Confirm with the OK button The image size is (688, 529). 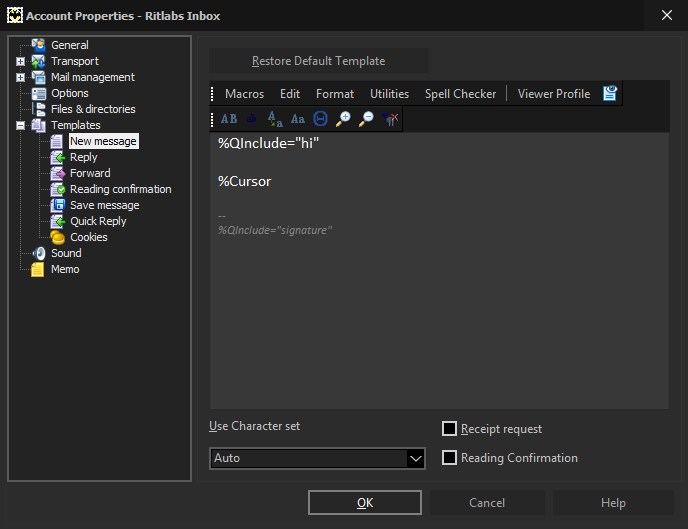pos(365,503)
